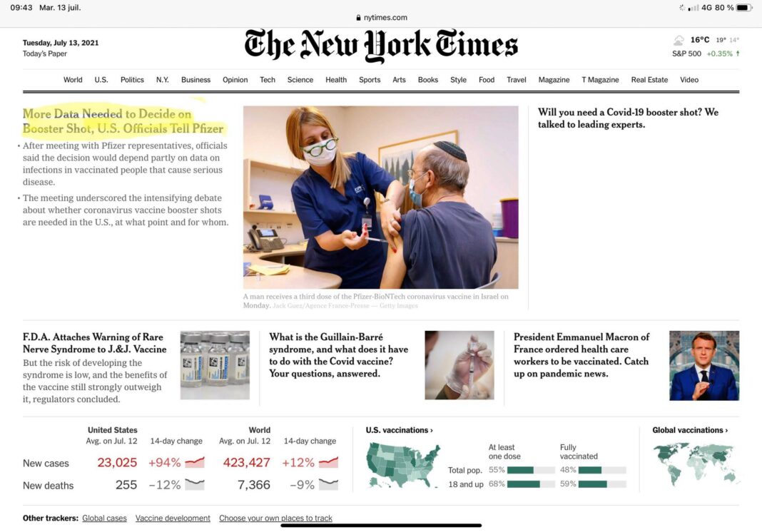
Task: Open the global vaccinations world map
Action: (x=696, y=464)
